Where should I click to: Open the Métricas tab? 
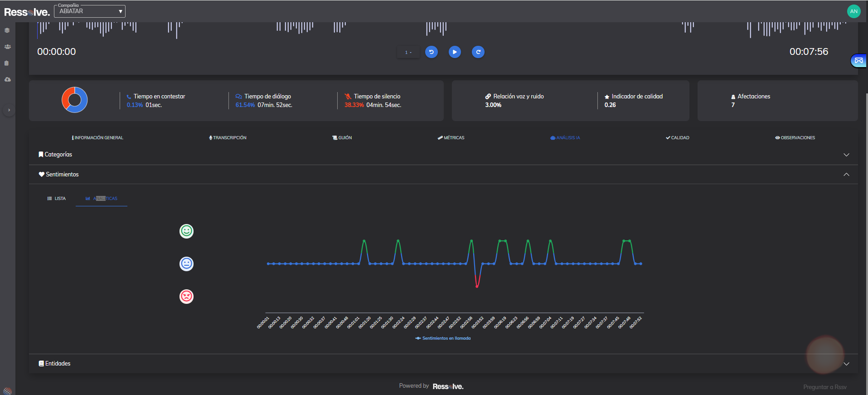[451, 138]
